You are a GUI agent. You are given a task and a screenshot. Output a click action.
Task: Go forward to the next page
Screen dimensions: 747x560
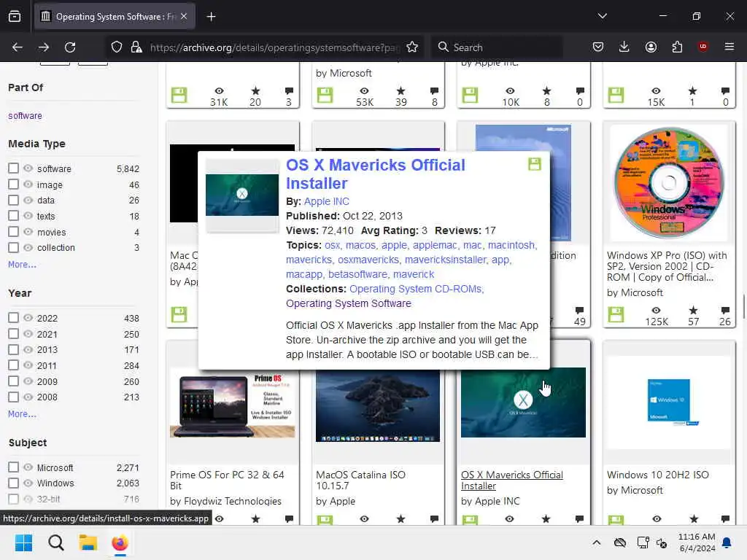pos(44,47)
